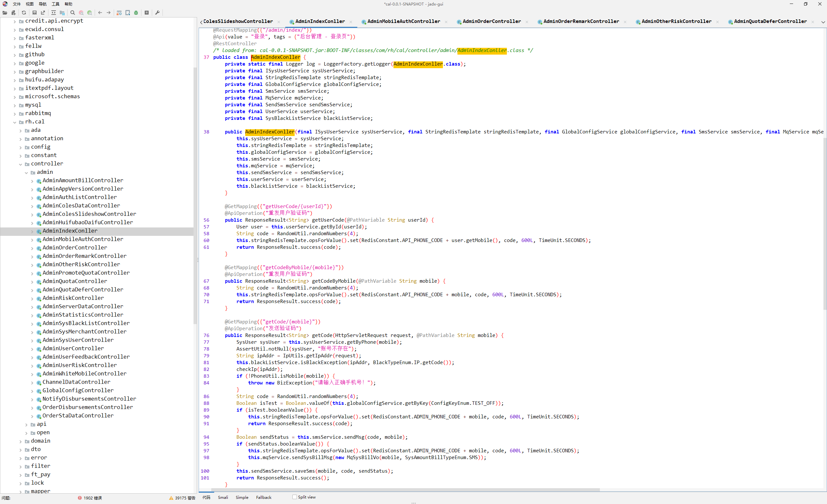Open the 工具 menu
Screen dimensions: 827x504
(56, 4)
